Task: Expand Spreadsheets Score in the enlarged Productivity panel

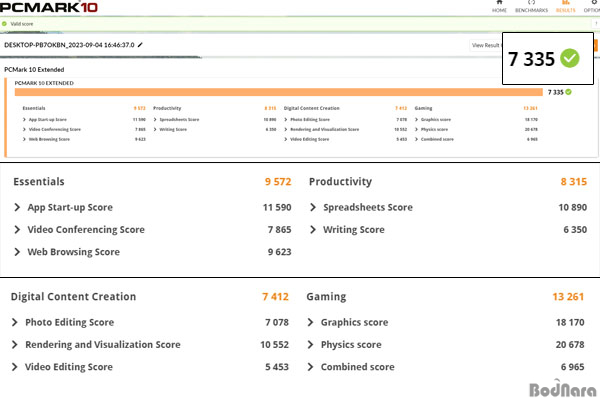Action: click(313, 207)
